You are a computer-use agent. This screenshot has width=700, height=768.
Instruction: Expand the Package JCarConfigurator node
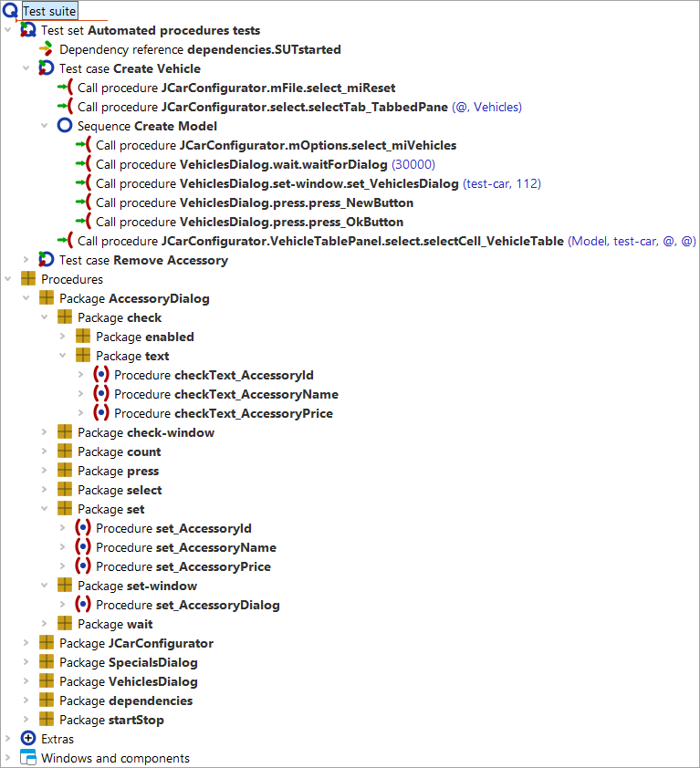click(x=26, y=643)
